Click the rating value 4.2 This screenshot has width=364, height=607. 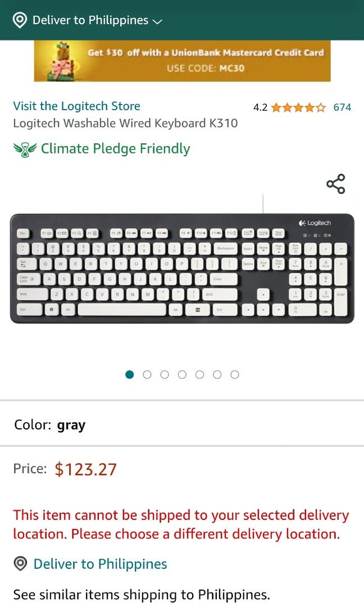[260, 107]
